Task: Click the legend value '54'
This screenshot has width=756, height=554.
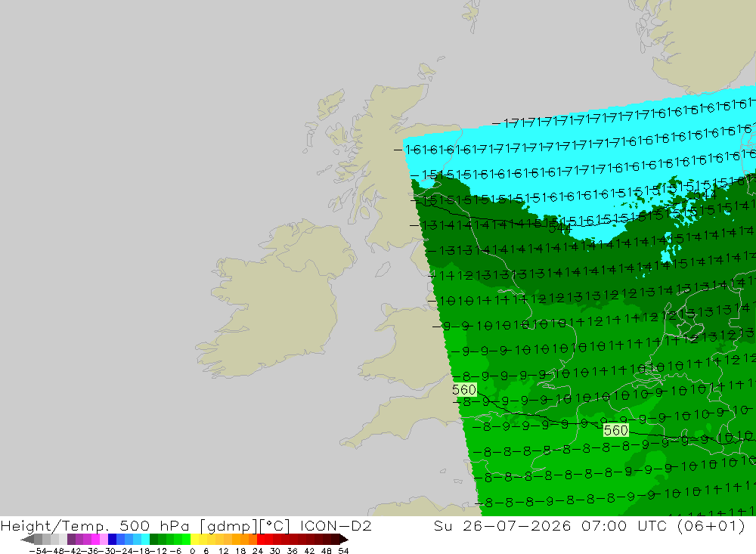Action: click(343, 551)
